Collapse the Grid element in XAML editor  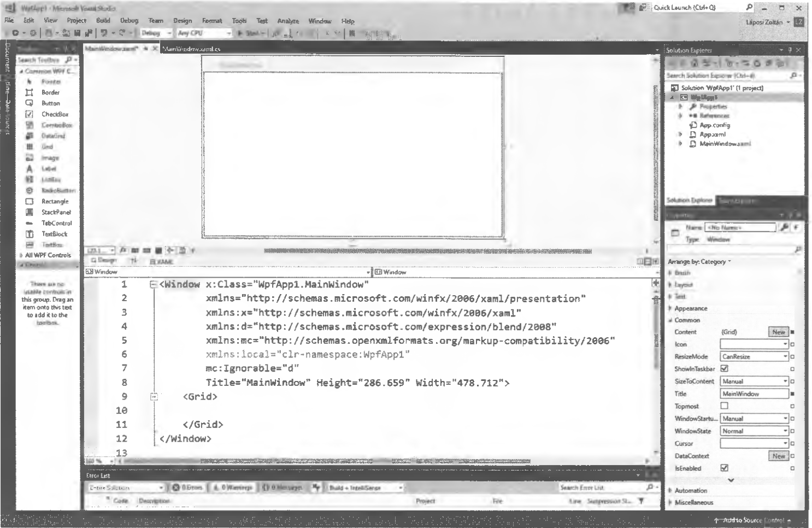[154, 397]
